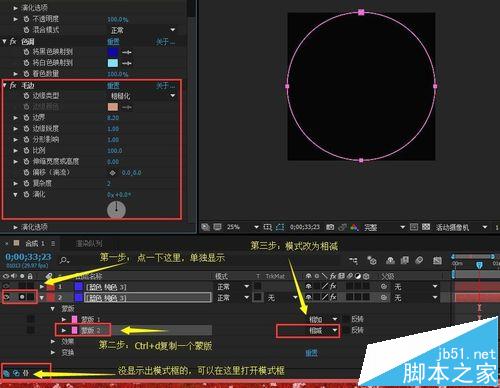The image size is (500, 388).
Task: Toggle mask and shape path visibility icon
Action: (280, 227)
